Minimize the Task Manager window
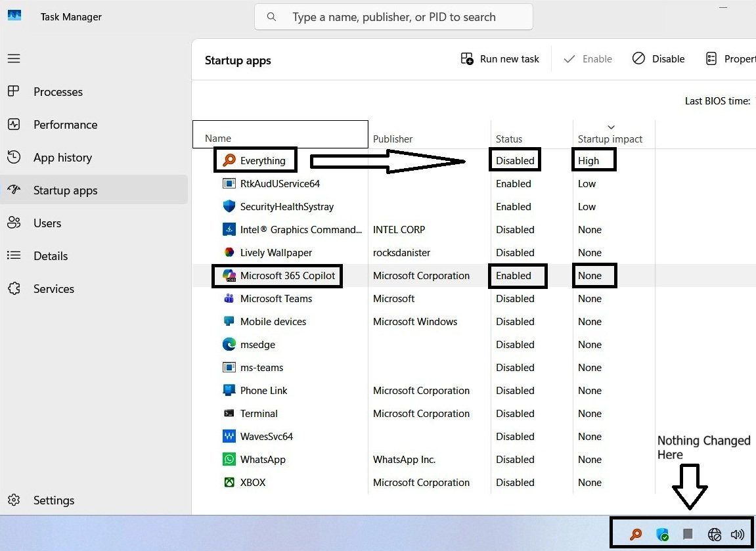 723,8
